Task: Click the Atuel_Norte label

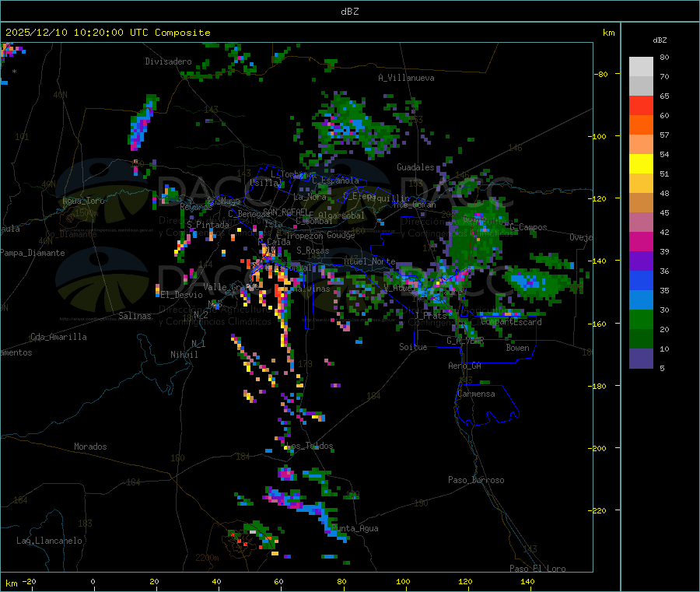Action: tap(369, 261)
